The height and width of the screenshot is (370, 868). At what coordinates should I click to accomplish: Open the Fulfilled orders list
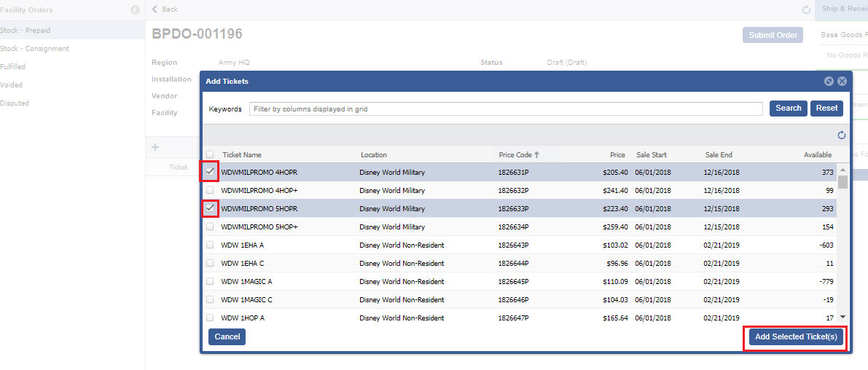pyautogui.click(x=13, y=67)
